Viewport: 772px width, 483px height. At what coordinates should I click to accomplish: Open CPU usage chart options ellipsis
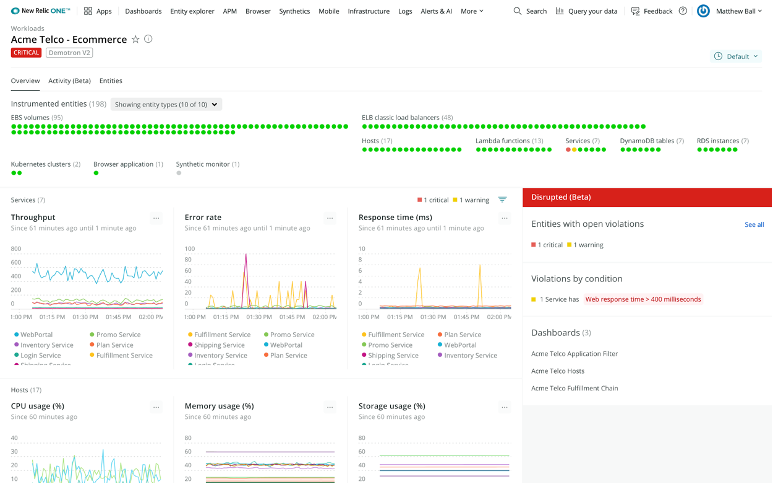[x=156, y=407]
